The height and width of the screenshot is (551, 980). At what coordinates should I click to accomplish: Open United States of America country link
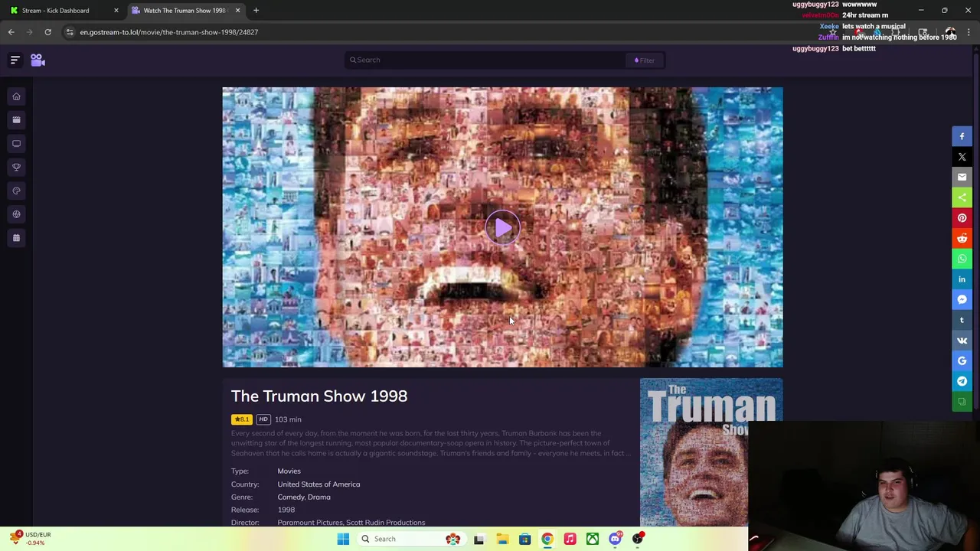click(x=318, y=484)
